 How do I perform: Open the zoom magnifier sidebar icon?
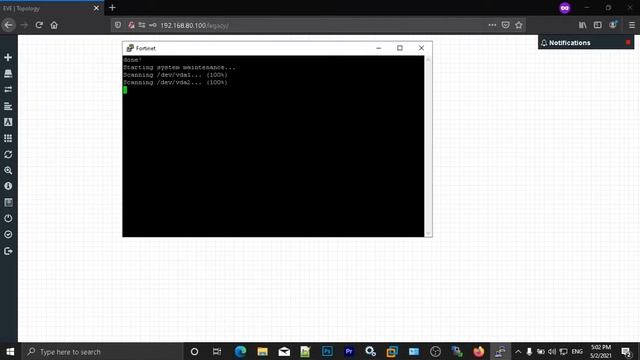tap(8, 170)
